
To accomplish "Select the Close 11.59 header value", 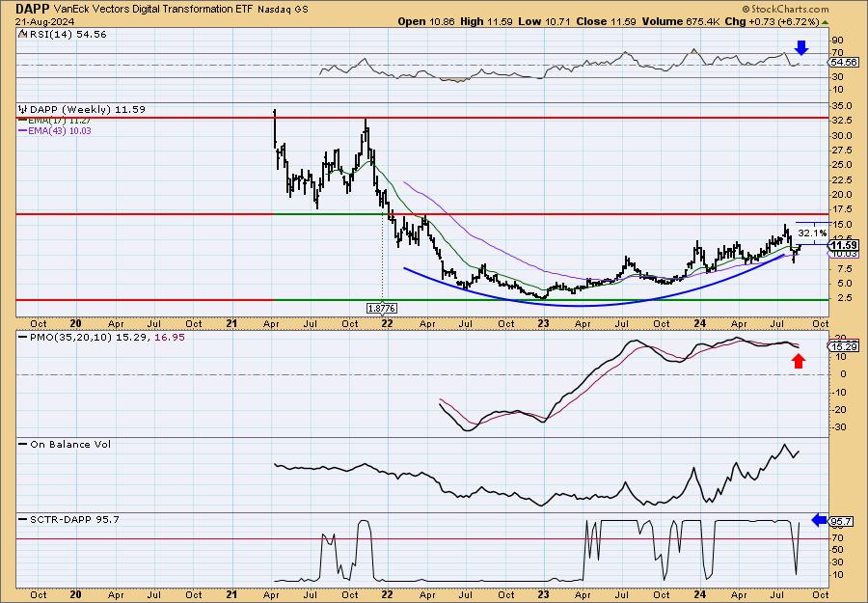I will [x=607, y=21].
